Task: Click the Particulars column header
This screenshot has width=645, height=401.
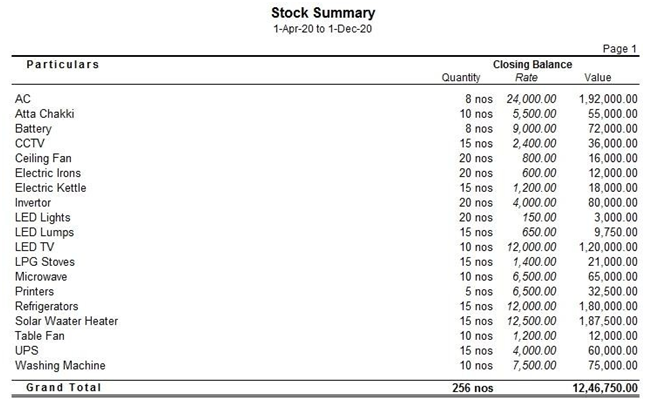Action: (x=62, y=64)
